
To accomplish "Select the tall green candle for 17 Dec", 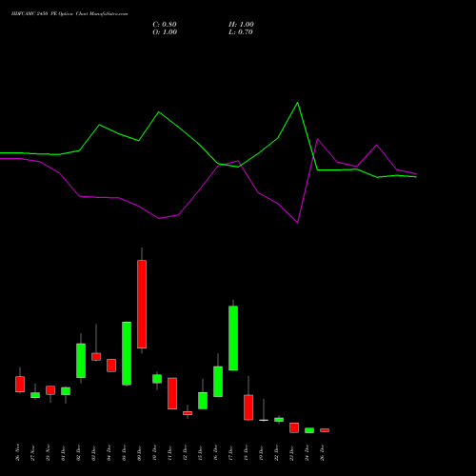I will click(x=233, y=338).
